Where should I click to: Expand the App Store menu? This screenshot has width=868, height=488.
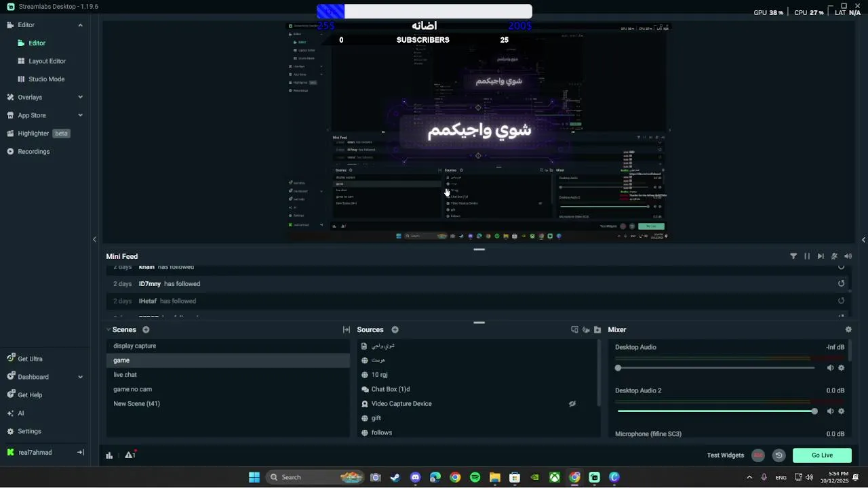[80, 115]
